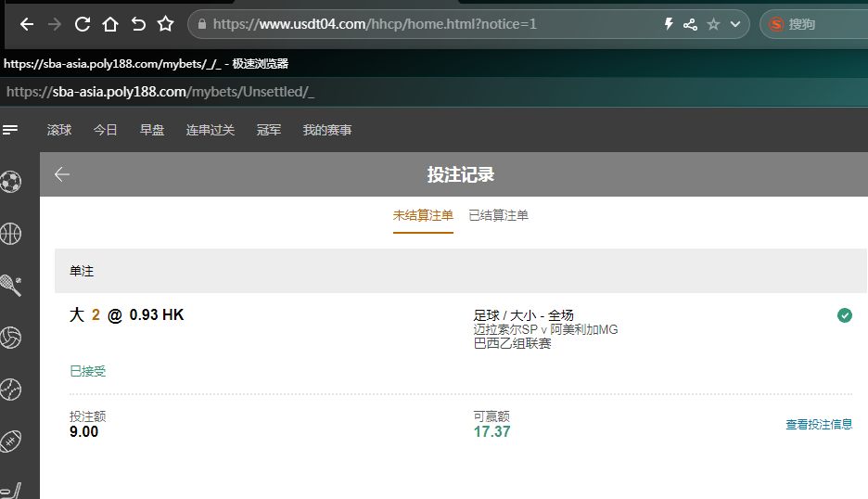Open the 连串过关 menu item

211,130
